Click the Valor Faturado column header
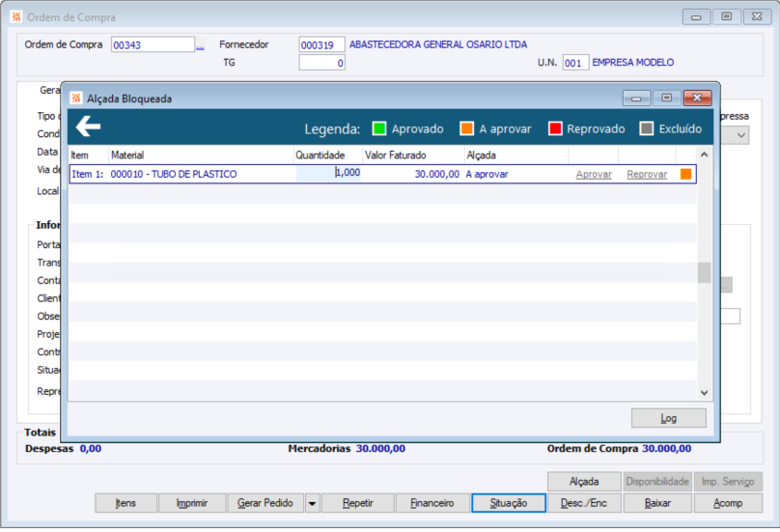 (414, 154)
